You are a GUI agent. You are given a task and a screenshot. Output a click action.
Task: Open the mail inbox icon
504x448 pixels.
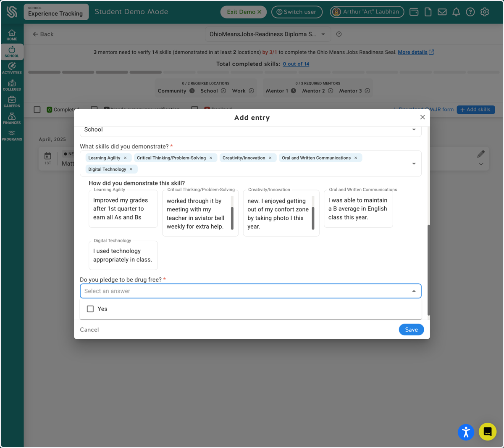tap(442, 12)
